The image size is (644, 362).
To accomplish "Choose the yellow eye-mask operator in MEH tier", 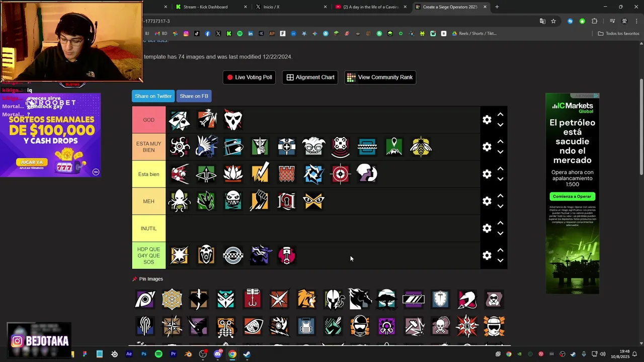I will (x=313, y=201).
